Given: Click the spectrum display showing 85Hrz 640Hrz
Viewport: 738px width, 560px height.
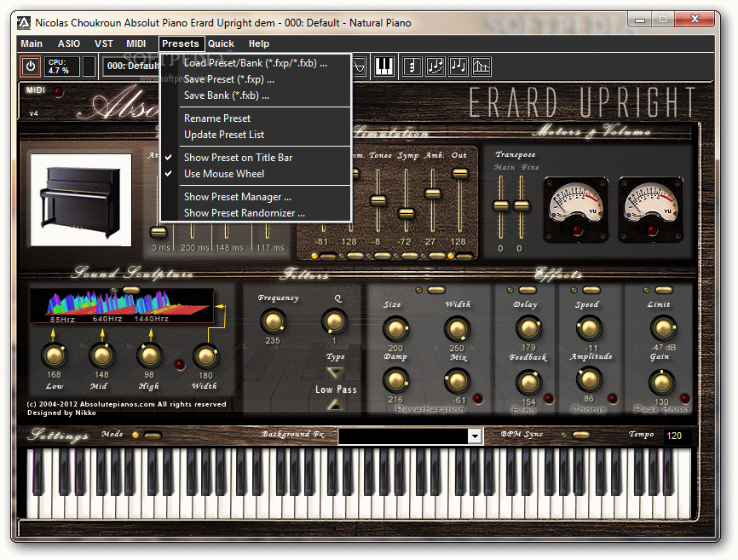Looking at the screenshot, I should coord(121,306).
